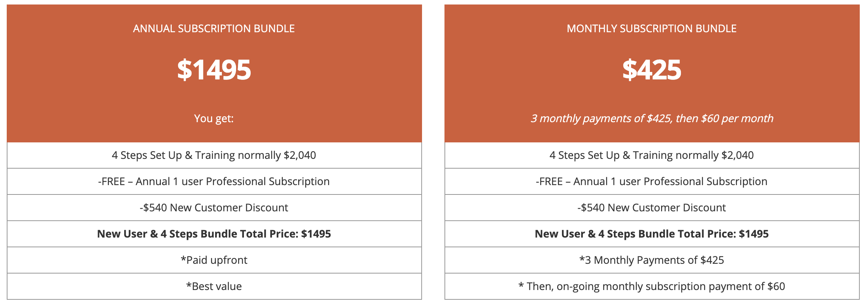Click annual '-$540 New Customer Discount' row

(x=214, y=208)
